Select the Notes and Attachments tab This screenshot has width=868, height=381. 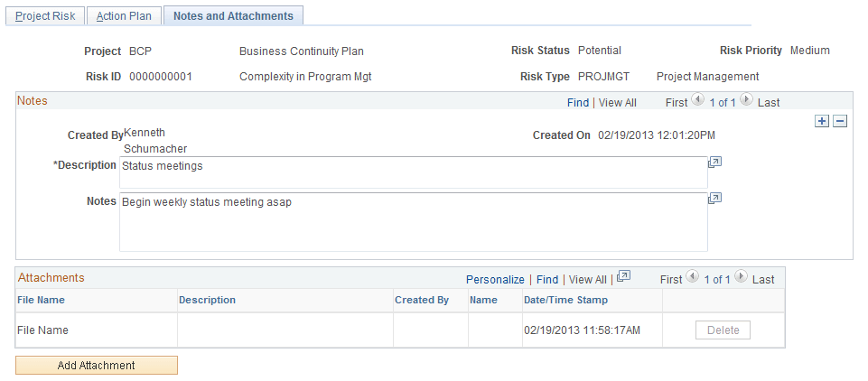pos(233,16)
